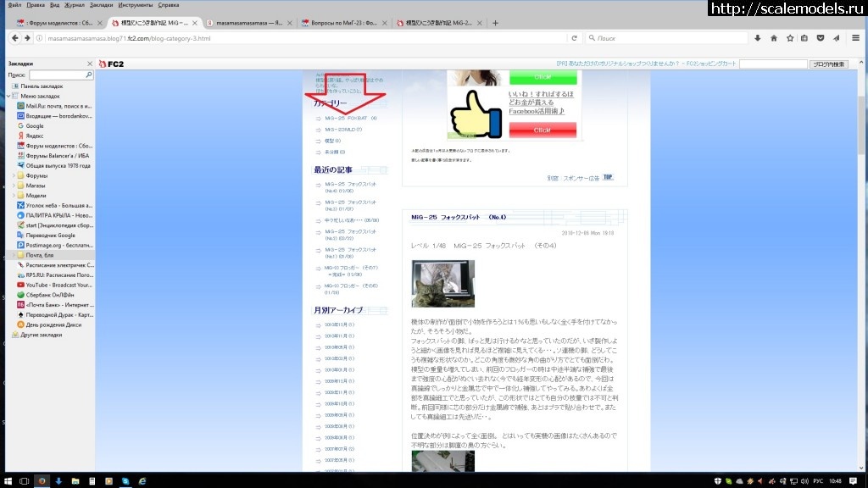Viewport: 868px width, 488px height.
Task: Collapse the Меню закладок tree node
Action: tap(6, 96)
